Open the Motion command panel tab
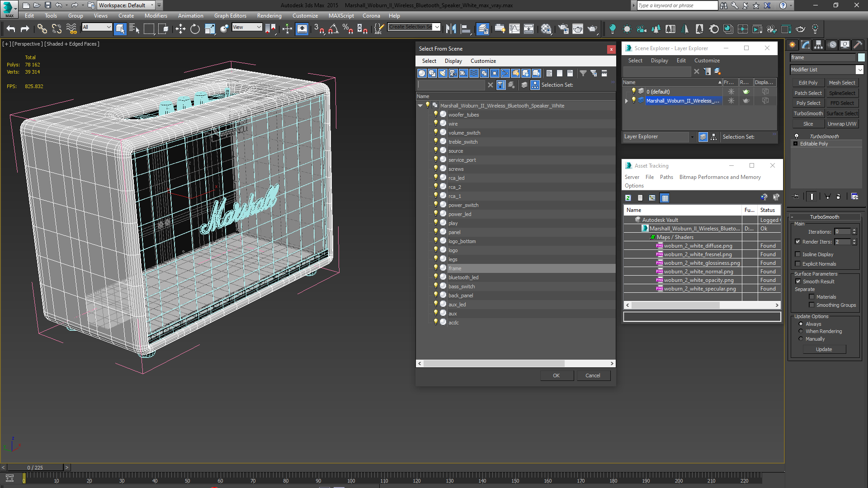This screenshot has width=868, height=488. coord(832,45)
